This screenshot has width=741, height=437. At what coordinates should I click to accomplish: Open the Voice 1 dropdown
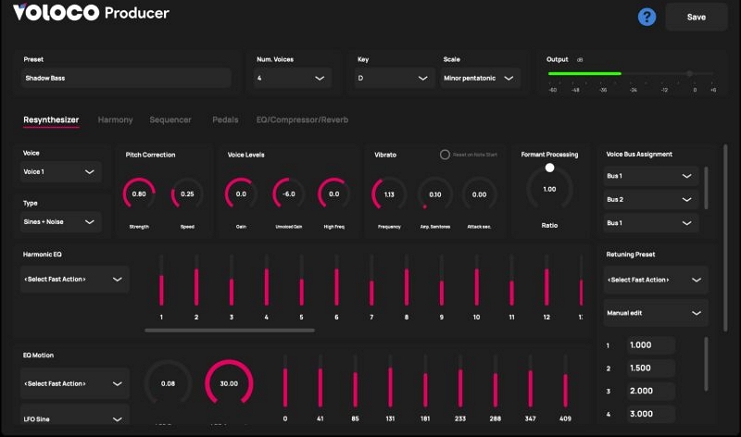(x=60, y=172)
